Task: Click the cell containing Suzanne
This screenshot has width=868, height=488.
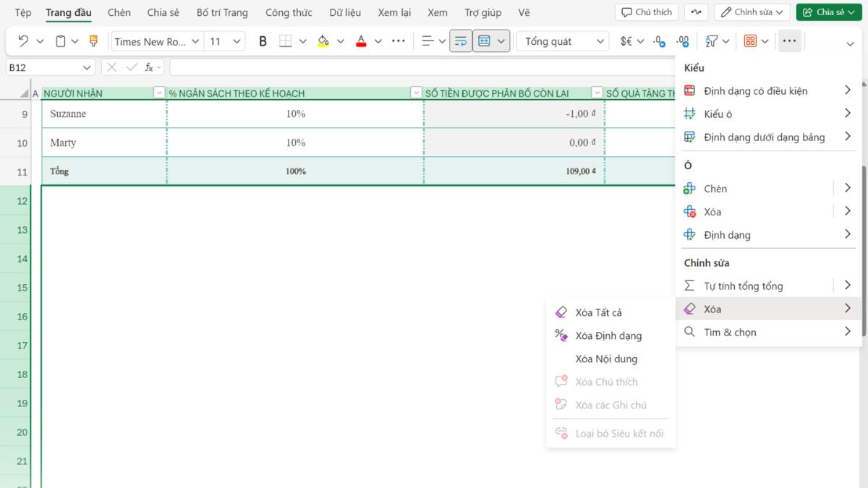Action: 104,114
